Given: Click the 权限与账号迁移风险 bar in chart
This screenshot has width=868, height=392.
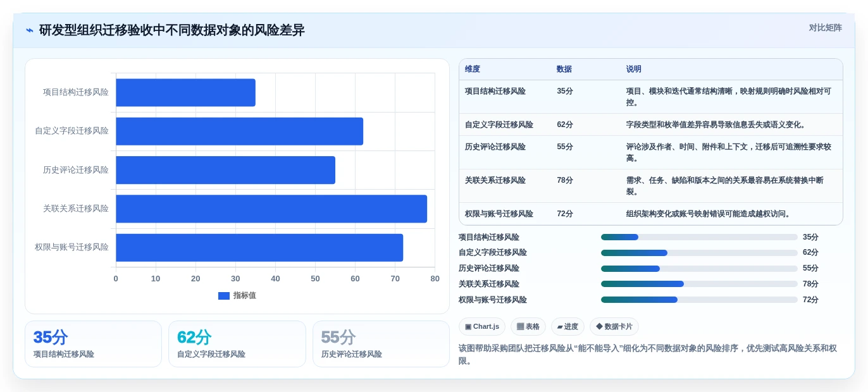Looking at the screenshot, I should click(x=259, y=247).
